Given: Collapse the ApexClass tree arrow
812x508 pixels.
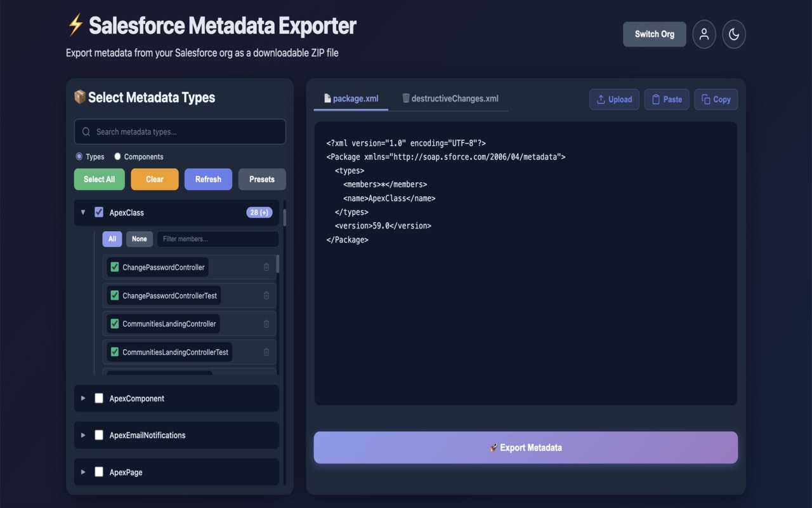Looking at the screenshot, I should pyautogui.click(x=83, y=212).
